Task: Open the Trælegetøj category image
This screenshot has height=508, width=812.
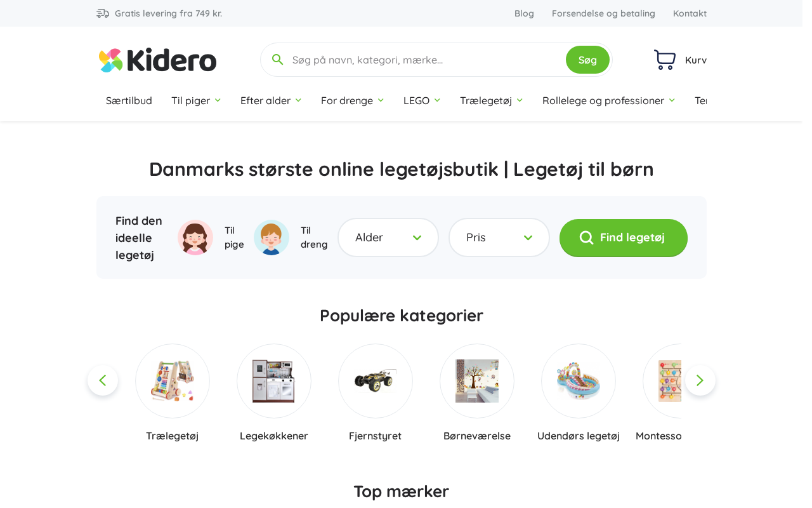Action: coord(173,381)
